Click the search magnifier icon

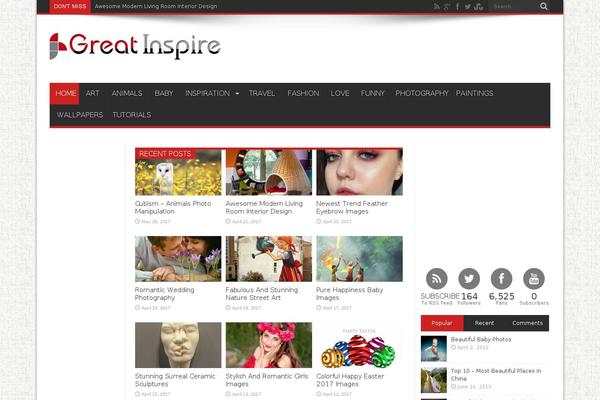544,6
